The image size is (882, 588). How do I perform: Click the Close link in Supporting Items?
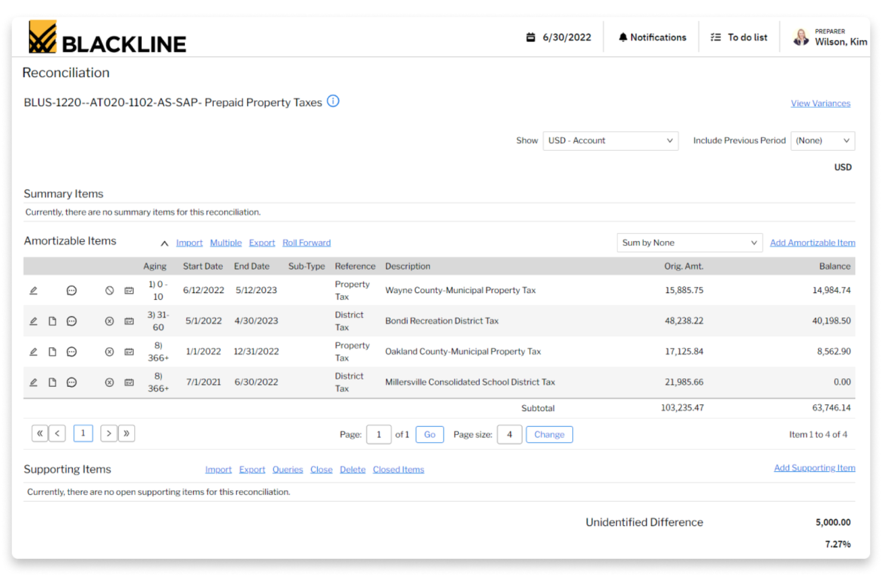pos(321,469)
